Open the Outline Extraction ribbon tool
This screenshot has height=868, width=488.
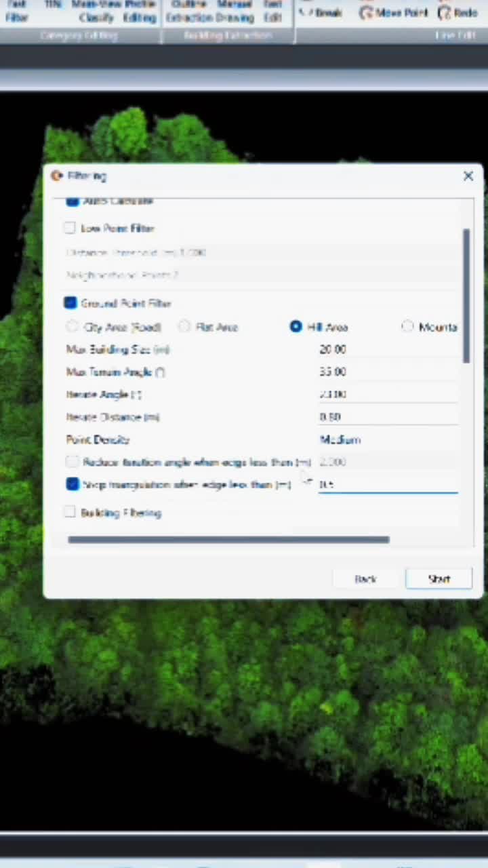188,11
